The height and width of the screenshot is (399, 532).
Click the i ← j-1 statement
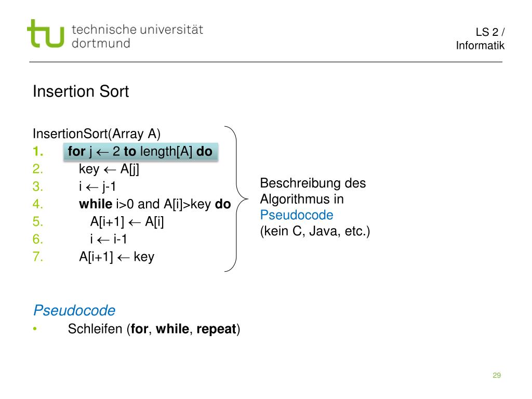click(x=97, y=187)
